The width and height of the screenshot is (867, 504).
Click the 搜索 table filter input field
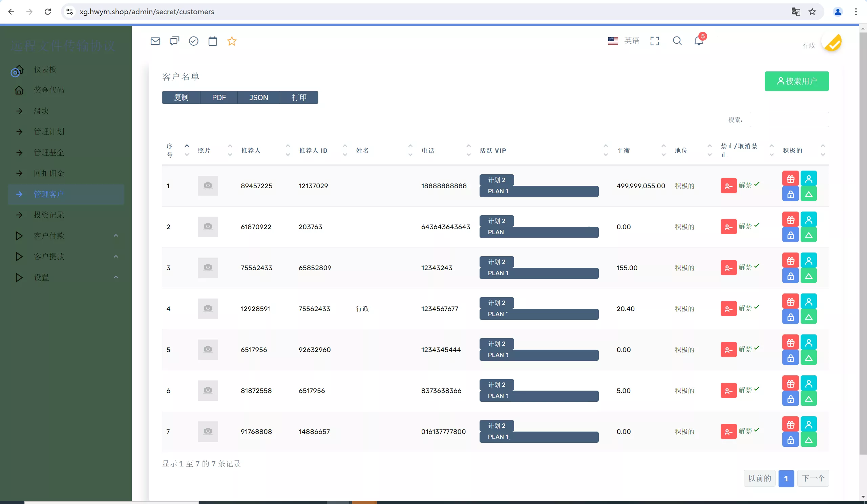789,119
